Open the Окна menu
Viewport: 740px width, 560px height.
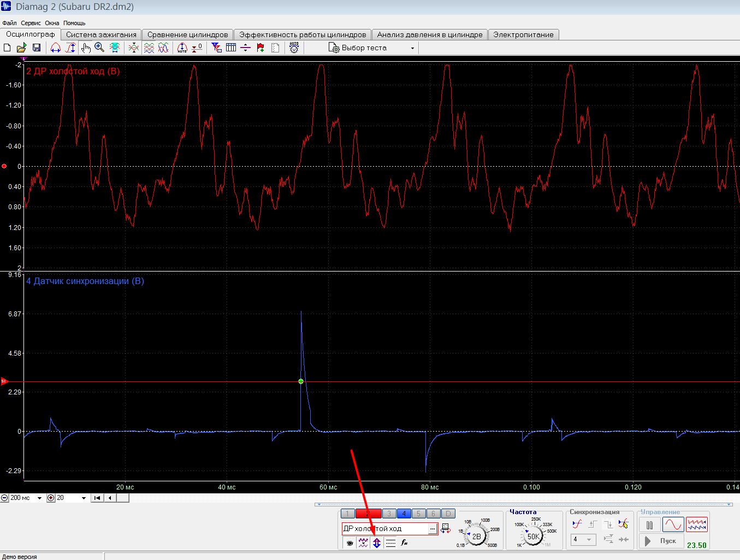tap(52, 23)
